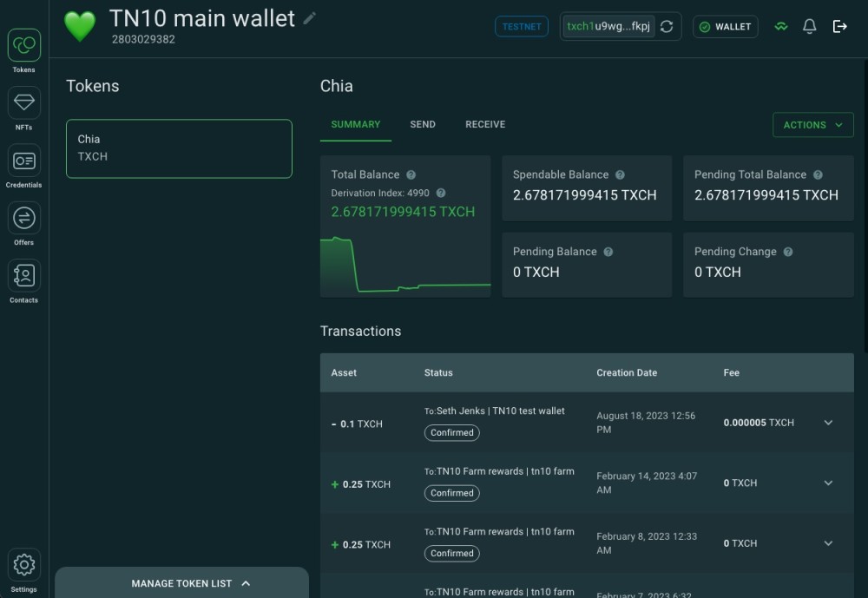Switch to the Send tab
This screenshot has height=598, width=868.
click(423, 125)
